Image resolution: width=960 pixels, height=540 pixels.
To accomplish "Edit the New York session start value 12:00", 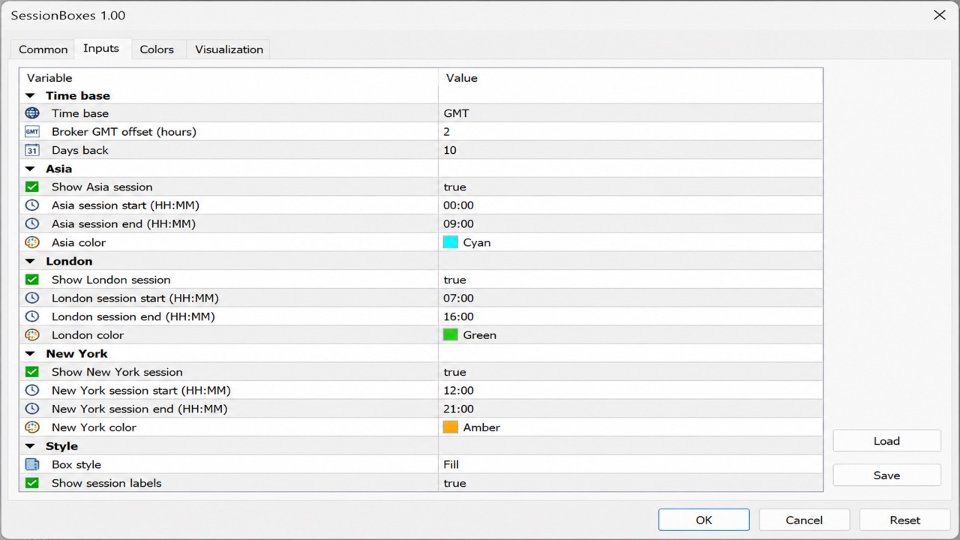I will [x=630, y=390].
